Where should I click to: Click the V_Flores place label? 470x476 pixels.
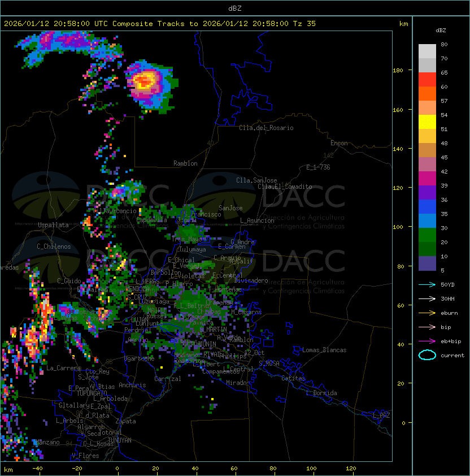click(85, 456)
